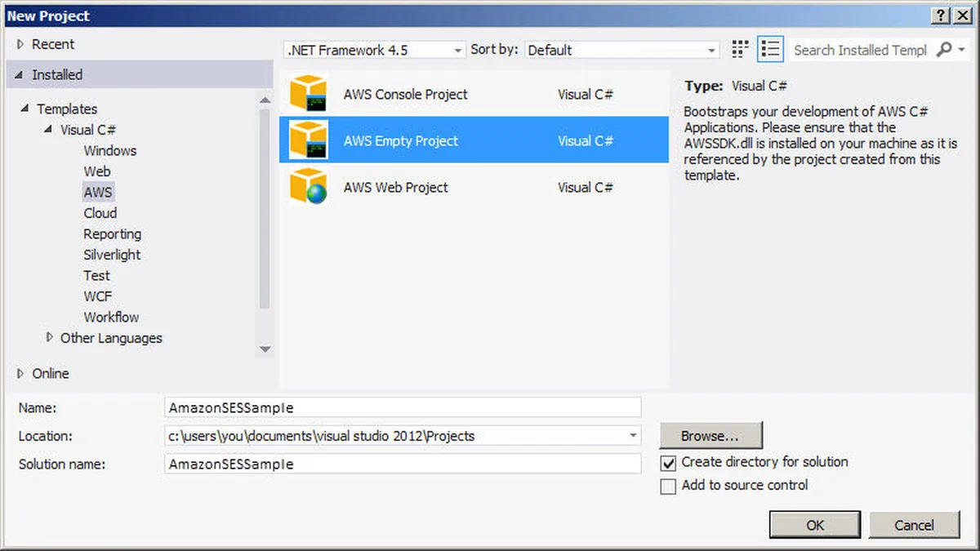The width and height of the screenshot is (980, 551).
Task: Collapse the Templates tree node
Action: pos(25,109)
